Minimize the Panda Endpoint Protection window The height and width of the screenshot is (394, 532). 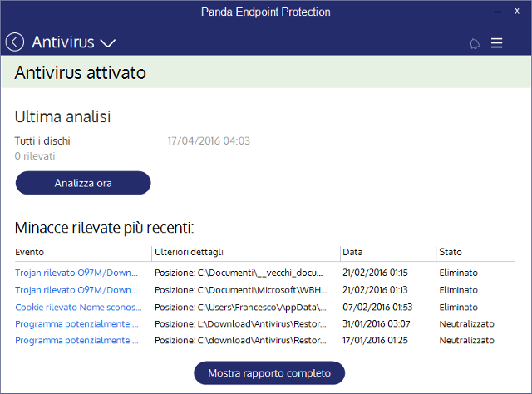pos(497,12)
